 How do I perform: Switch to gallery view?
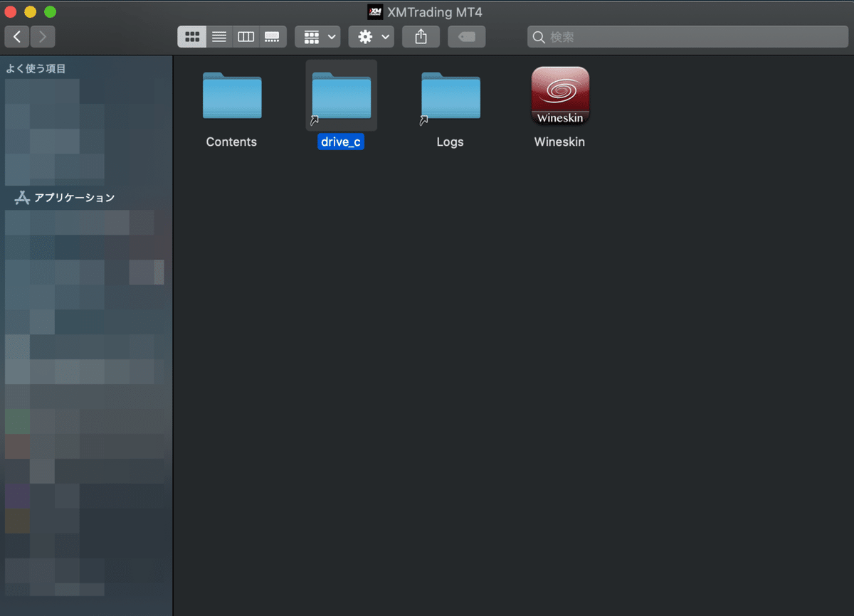(273, 37)
